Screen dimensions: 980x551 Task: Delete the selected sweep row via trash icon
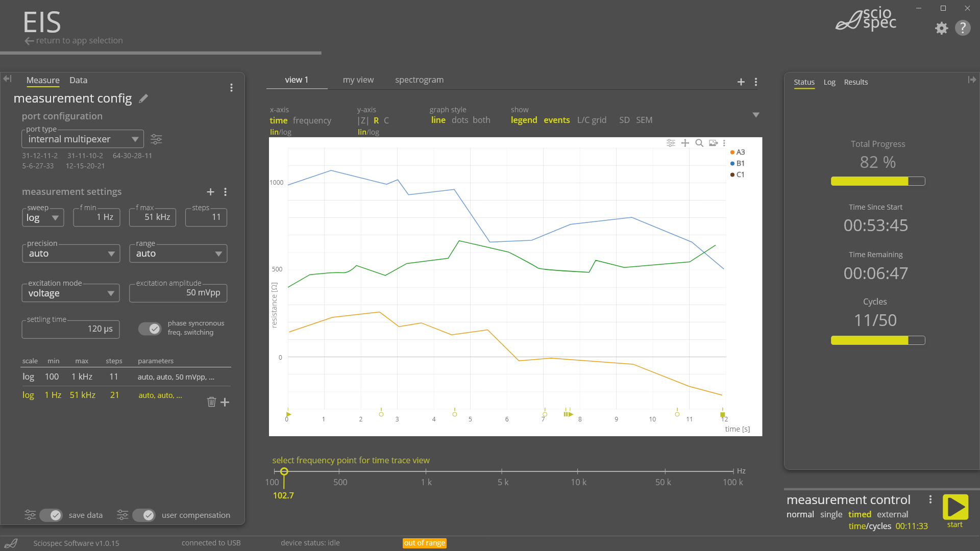211,402
